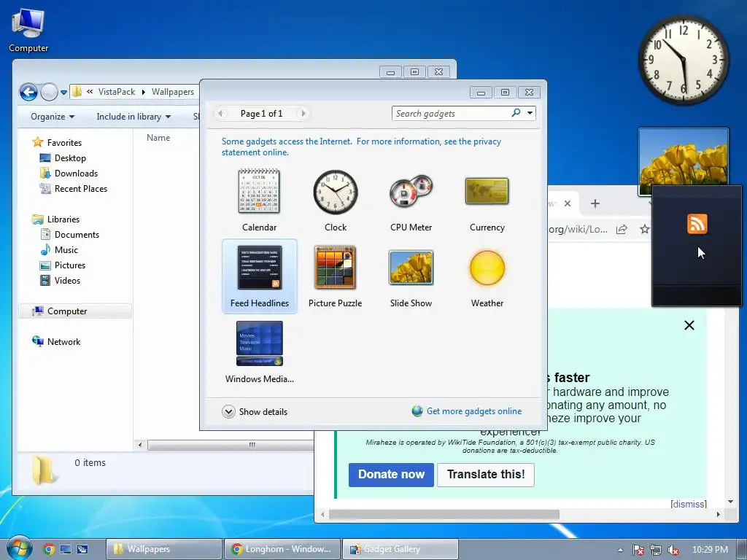This screenshot has height=560, width=747.
Task: Switch to Wallpapers taskbar button
Action: coord(164,549)
